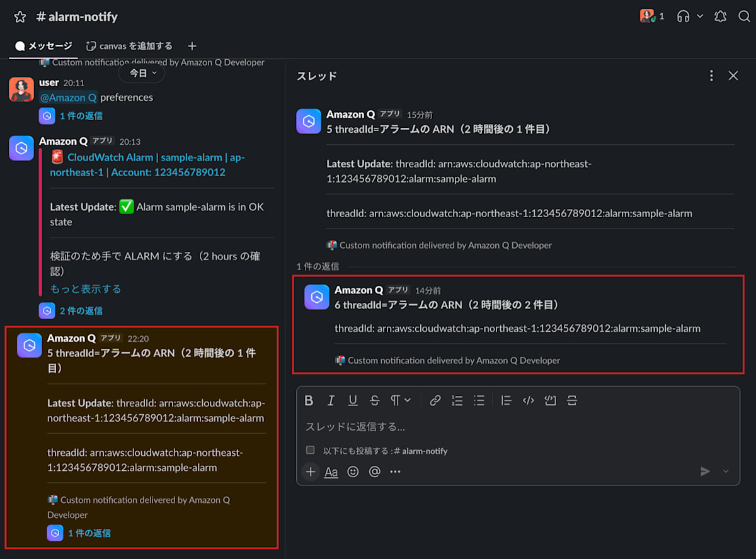
Task: Open attachment plus button in composer
Action: click(311, 471)
